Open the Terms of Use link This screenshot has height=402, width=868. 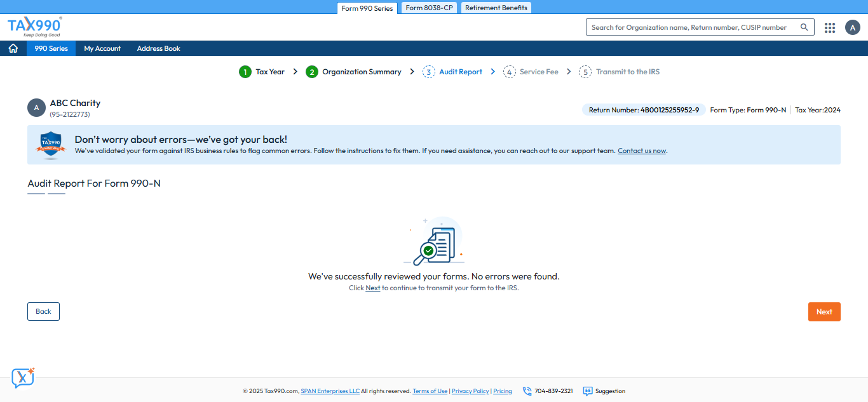(430, 391)
